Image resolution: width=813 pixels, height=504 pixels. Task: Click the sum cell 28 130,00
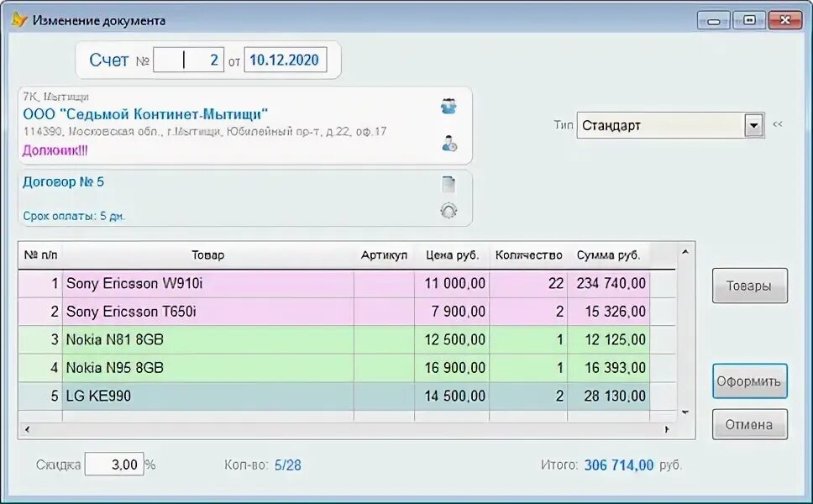tap(609, 396)
